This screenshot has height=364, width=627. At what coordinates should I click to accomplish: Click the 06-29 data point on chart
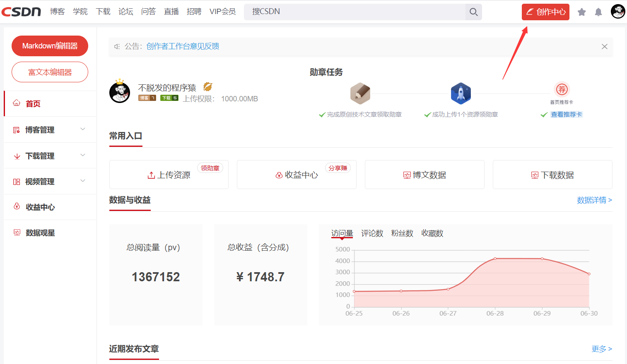[x=542, y=259]
